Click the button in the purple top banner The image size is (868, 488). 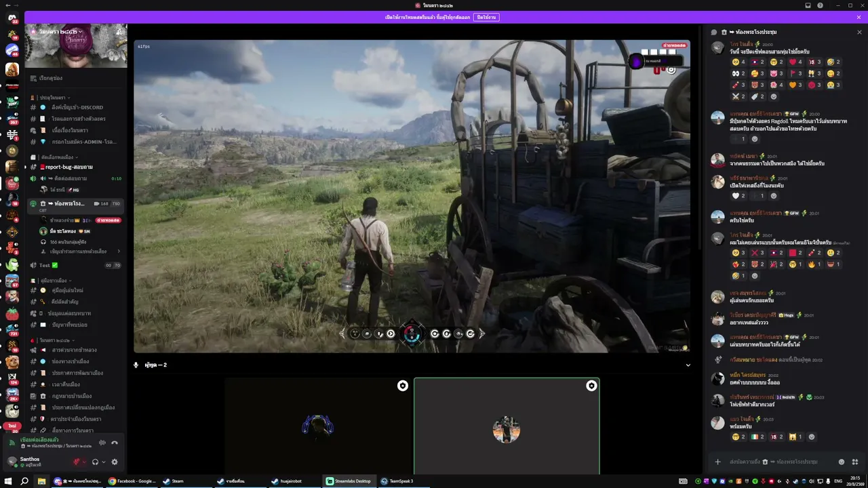(486, 17)
